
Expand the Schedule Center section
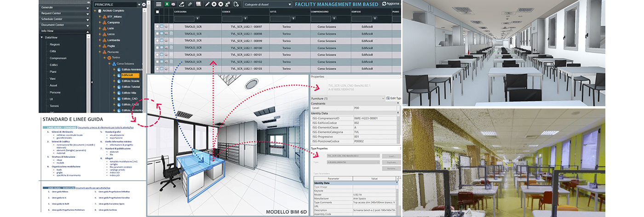coord(63,19)
